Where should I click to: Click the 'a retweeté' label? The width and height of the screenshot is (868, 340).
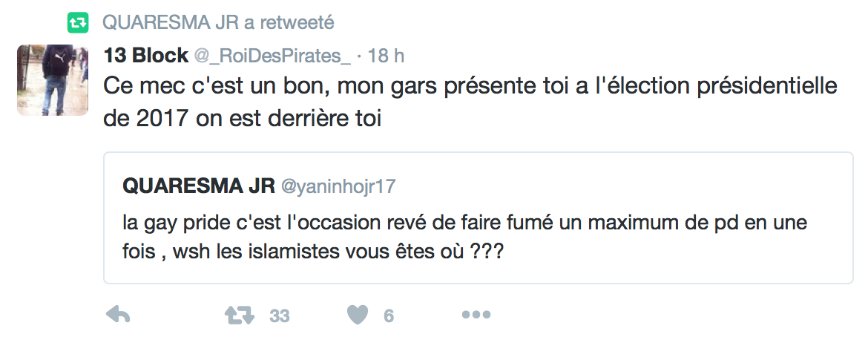pyautogui.click(x=289, y=23)
